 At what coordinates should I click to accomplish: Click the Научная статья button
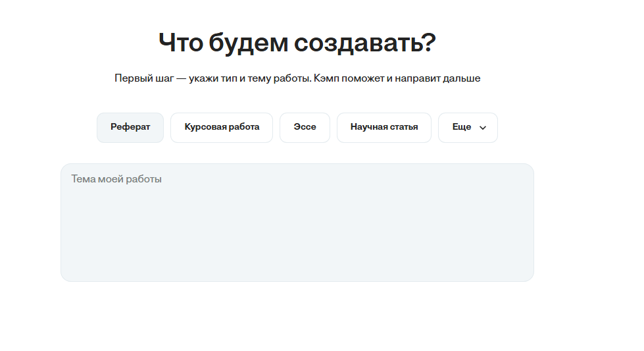pos(384,128)
